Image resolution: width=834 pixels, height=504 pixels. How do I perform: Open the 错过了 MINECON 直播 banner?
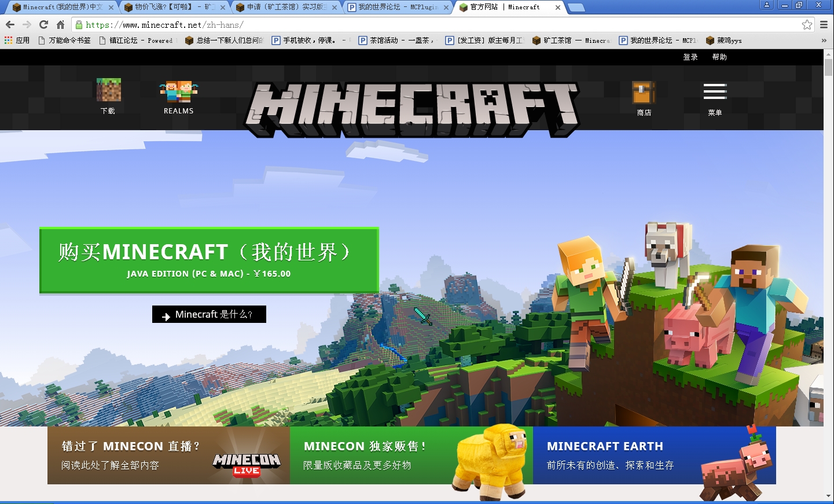[x=168, y=455]
